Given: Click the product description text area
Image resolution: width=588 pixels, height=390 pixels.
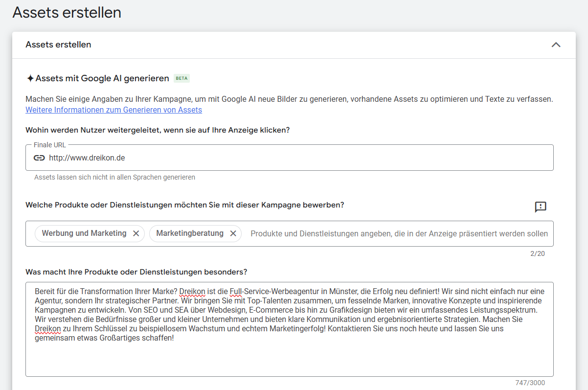Looking at the screenshot, I should 290,329.
